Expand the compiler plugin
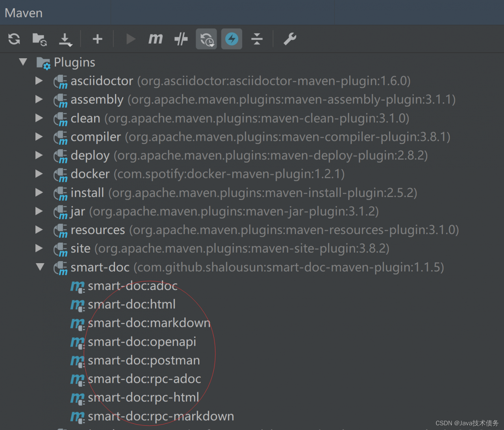This screenshot has height=430, width=504. 39,137
